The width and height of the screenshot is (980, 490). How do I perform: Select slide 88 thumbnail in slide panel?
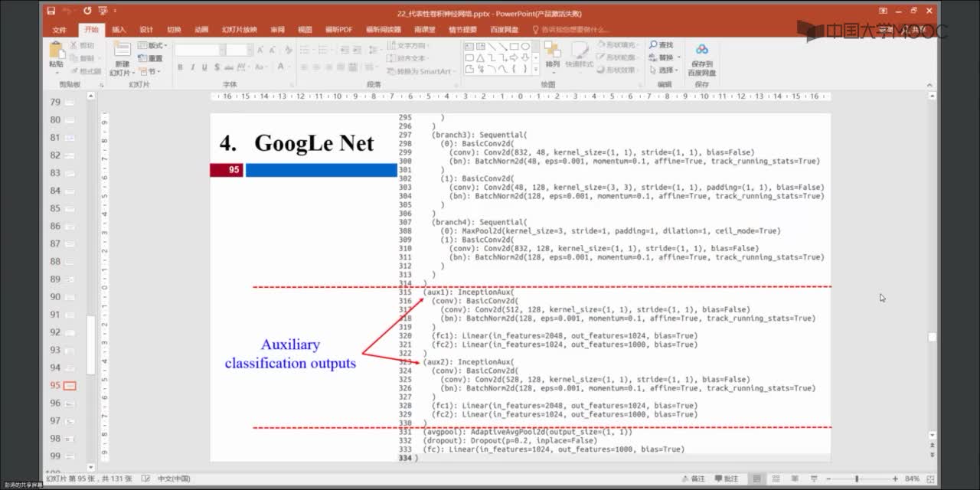coord(70,262)
